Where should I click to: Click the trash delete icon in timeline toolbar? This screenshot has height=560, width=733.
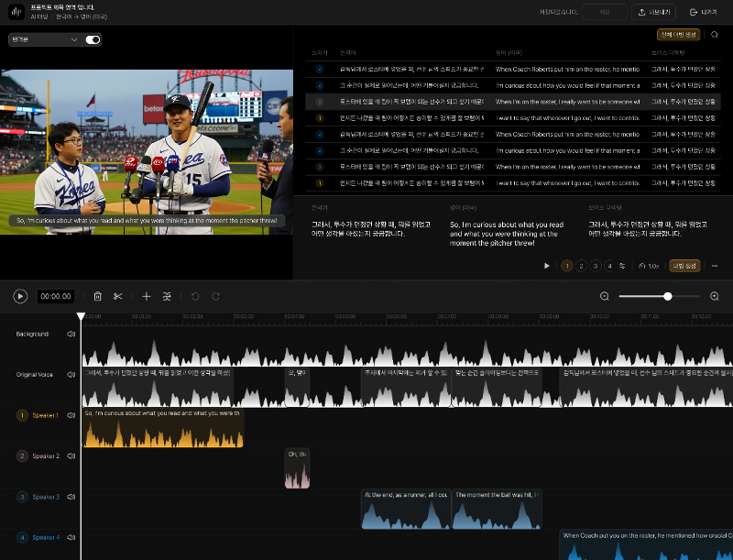98,296
